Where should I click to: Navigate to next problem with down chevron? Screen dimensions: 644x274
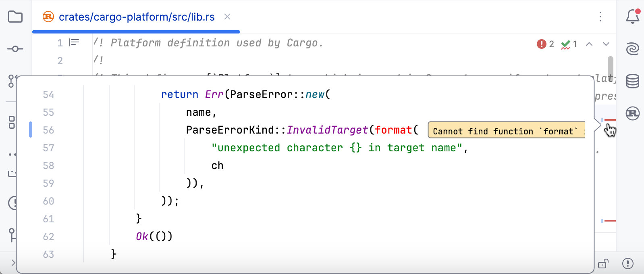coord(605,44)
